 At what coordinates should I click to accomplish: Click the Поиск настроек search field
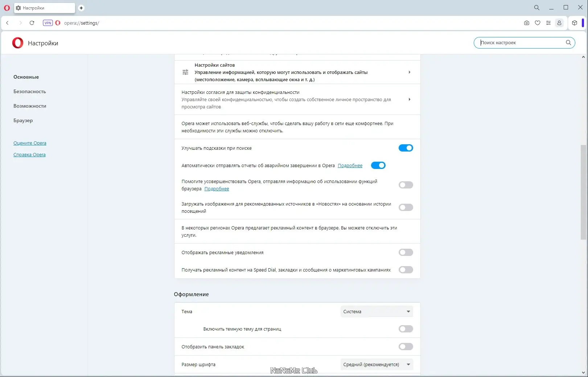tap(525, 43)
